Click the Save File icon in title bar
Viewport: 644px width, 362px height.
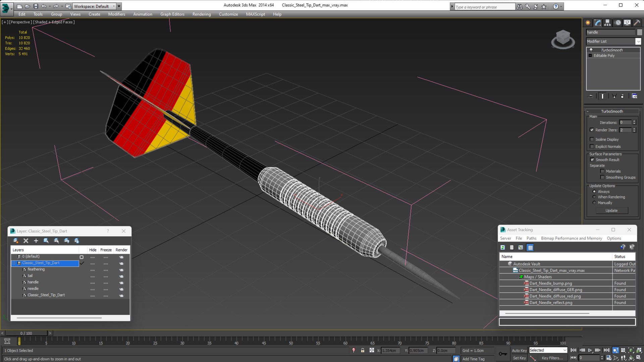coord(36,6)
